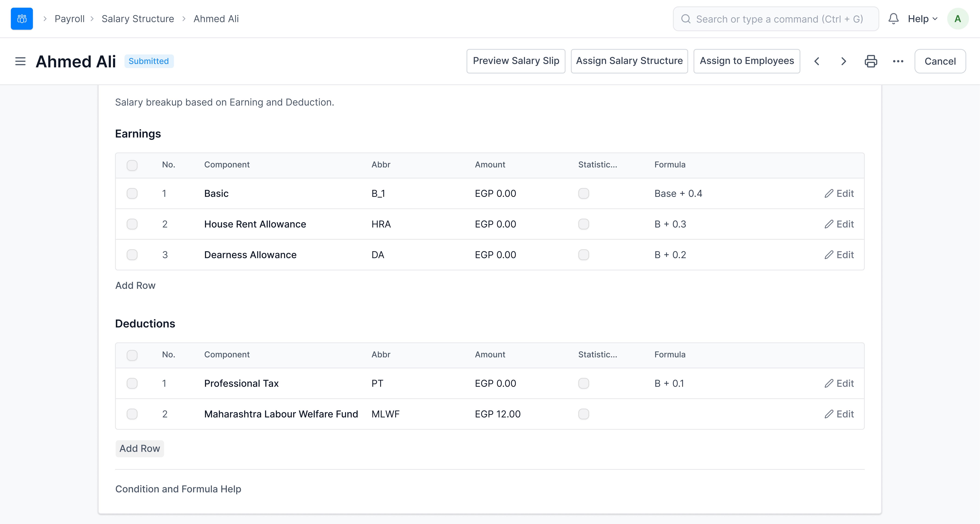Click the EGP 12.00 amount cell

[498, 414]
